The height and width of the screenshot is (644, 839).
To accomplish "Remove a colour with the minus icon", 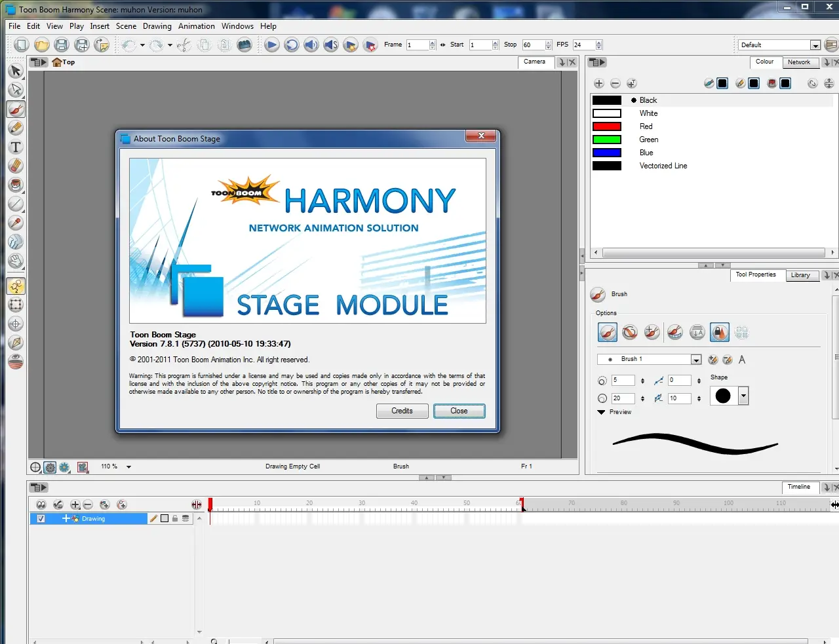I will pos(615,83).
